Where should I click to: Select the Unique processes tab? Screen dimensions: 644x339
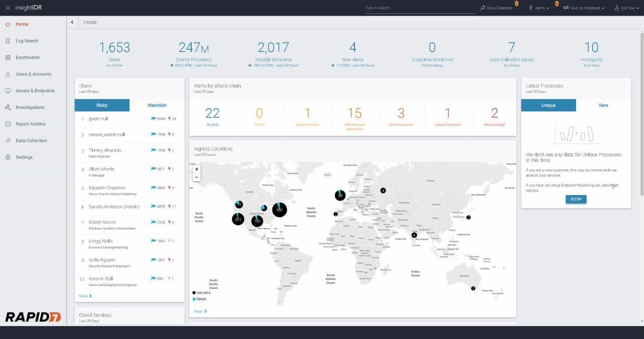tap(548, 105)
